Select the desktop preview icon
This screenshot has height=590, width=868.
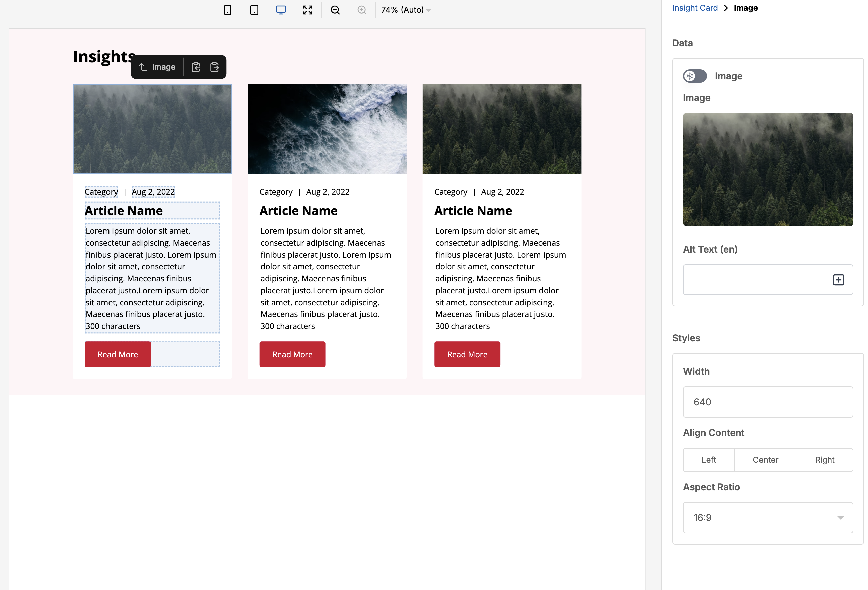[x=281, y=10]
